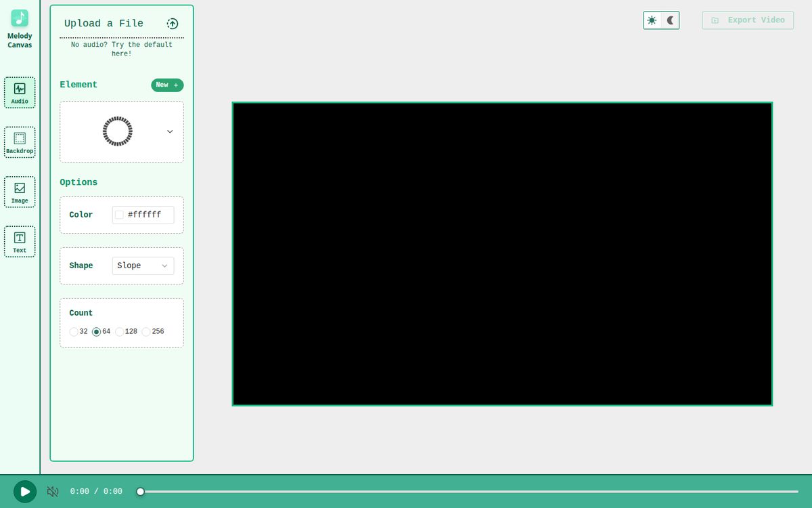Click the Upload a File heading

pyautogui.click(x=104, y=24)
